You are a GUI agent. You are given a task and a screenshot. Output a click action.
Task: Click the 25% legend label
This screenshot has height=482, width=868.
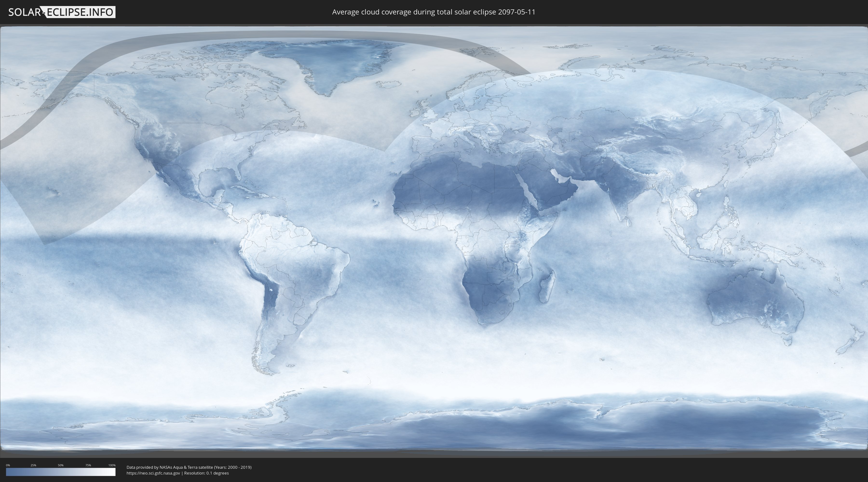tap(33, 465)
